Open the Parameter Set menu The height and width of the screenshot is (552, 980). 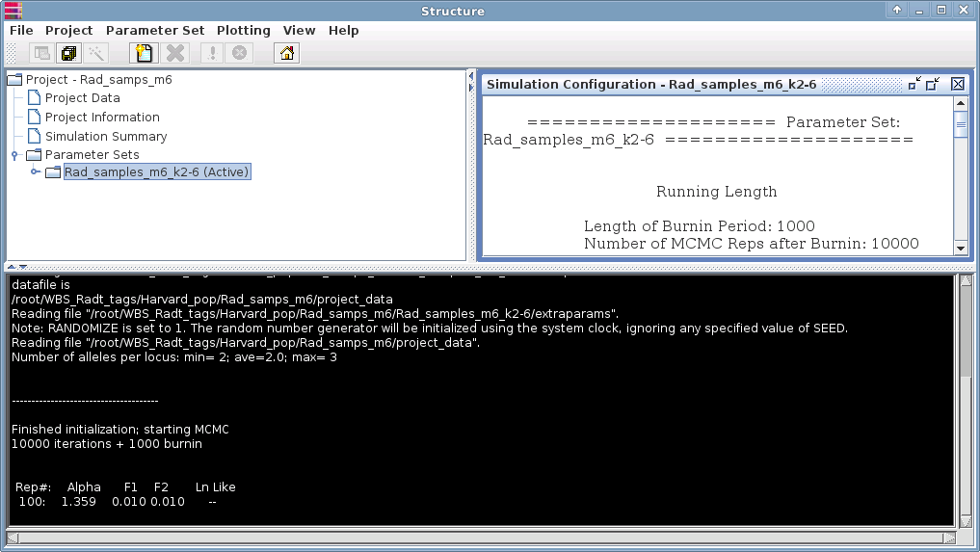click(x=155, y=30)
